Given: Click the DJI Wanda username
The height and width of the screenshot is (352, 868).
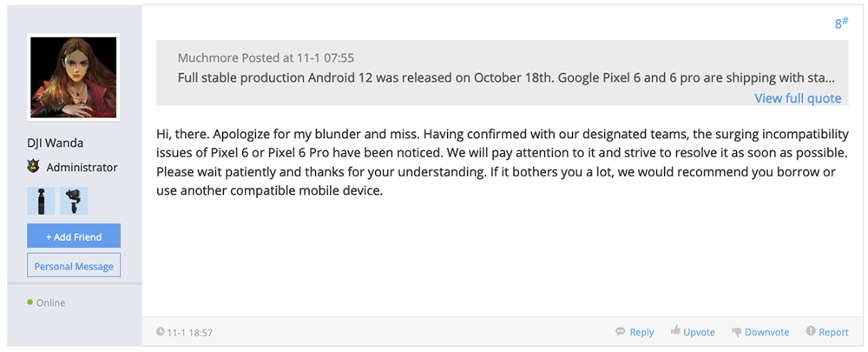Looking at the screenshot, I should coord(56,143).
